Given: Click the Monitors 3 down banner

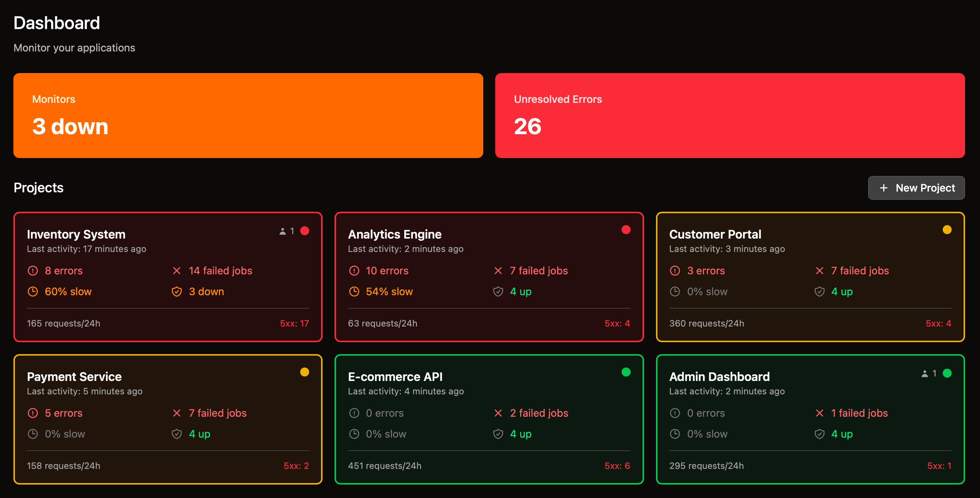Looking at the screenshot, I should (x=248, y=116).
